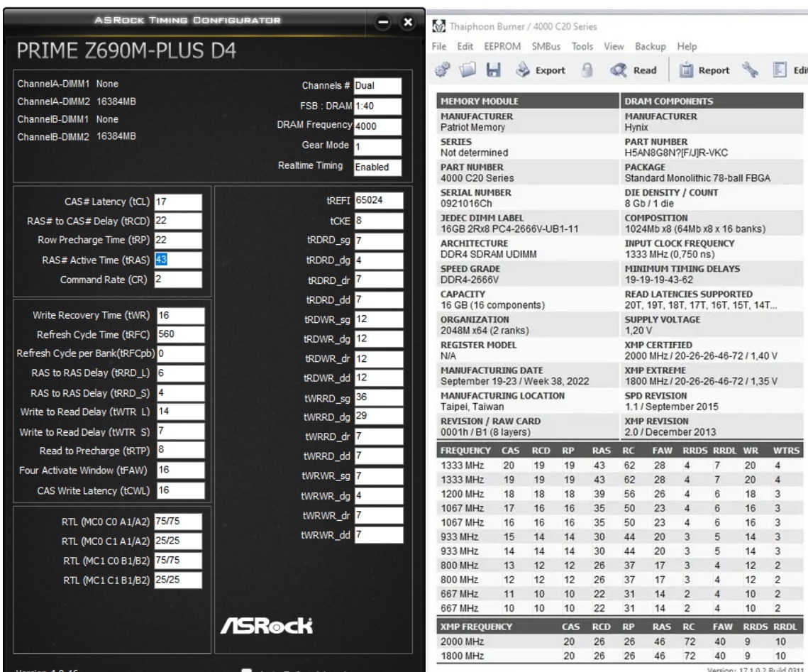
Task: Open the View menu
Action: (x=614, y=46)
